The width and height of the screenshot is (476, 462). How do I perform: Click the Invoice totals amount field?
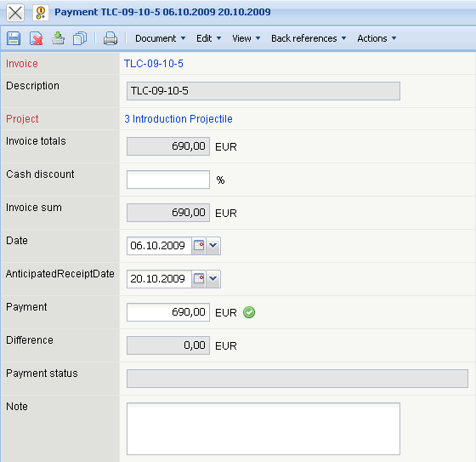[168, 146]
